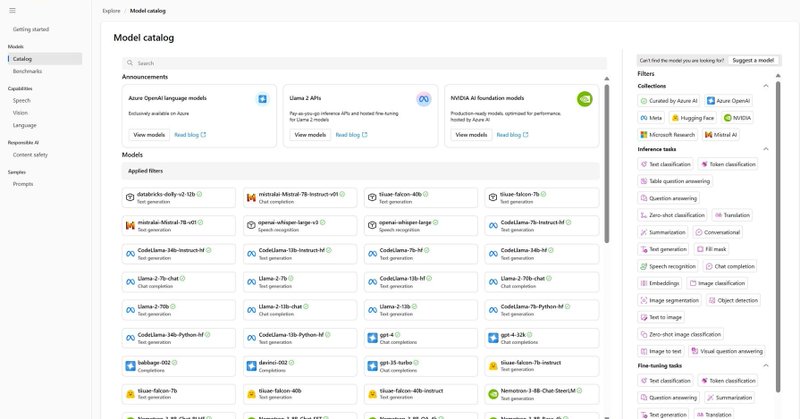Screen dimensions: 800x419
Task: Open the Llama-2-13b-chat model card
Action: [x=300, y=310]
